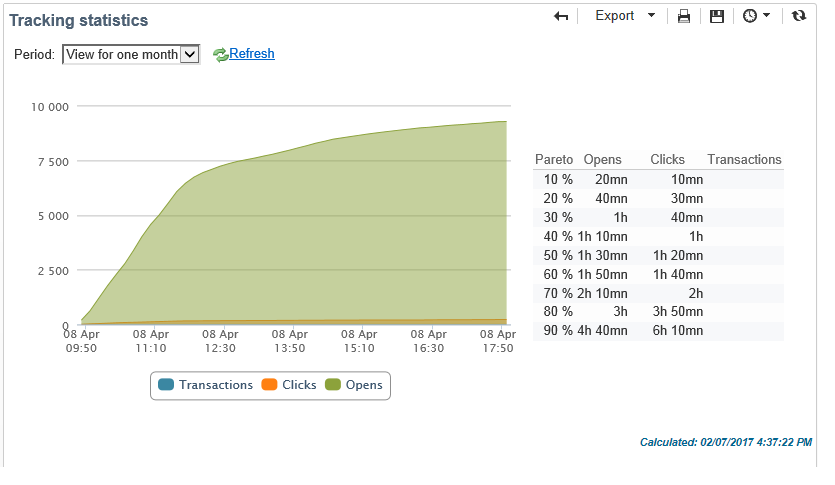Screen dimensions: 835x485
Task: Expand the arrow beside the clock icon
Action: pos(767,15)
